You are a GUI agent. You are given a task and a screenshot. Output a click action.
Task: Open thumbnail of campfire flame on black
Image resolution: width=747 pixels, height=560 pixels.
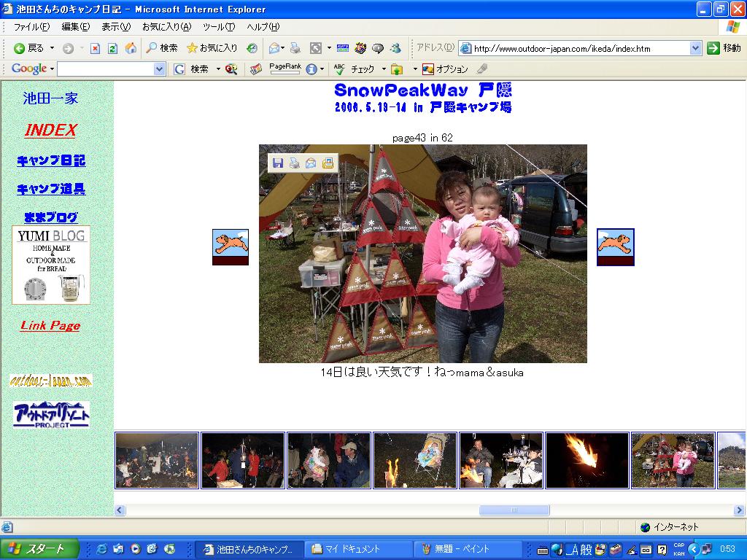tap(587, 461)
